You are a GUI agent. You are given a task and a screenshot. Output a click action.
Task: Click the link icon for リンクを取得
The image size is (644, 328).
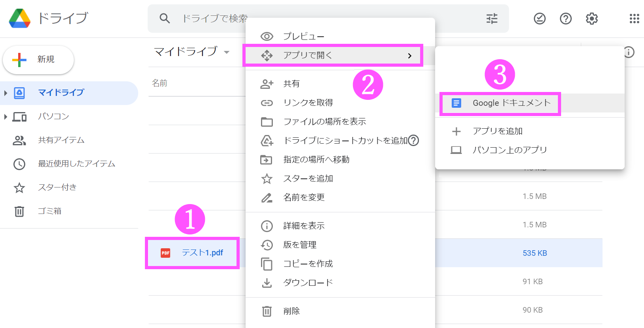tap(267, 103)
